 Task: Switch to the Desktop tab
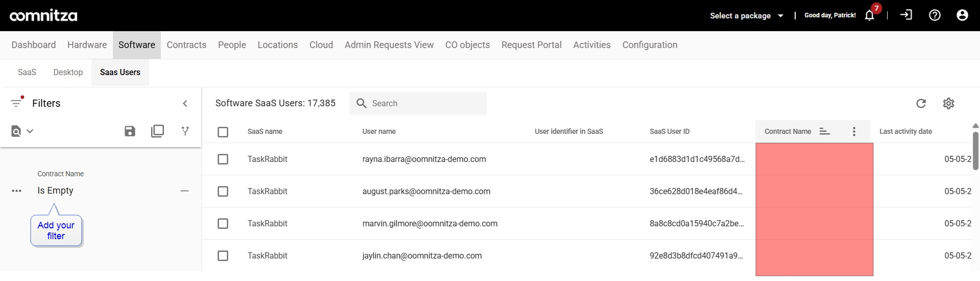[68, 73]
